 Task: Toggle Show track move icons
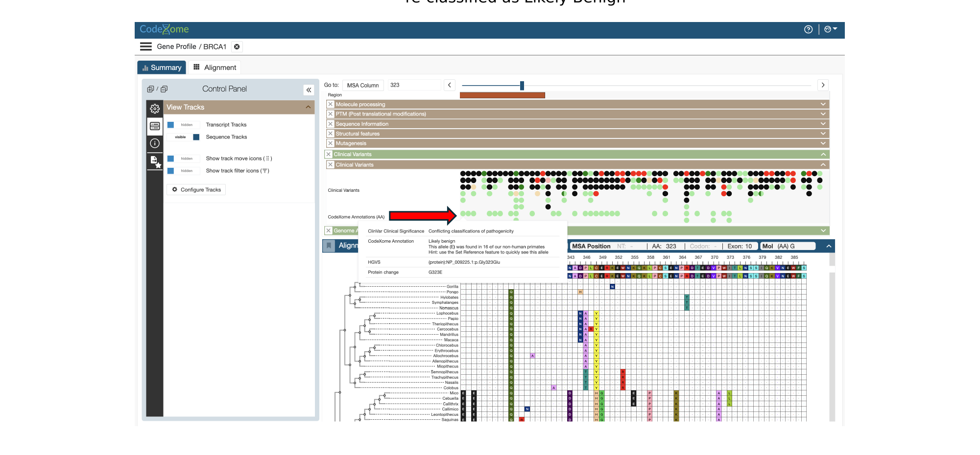pos(184,159)
